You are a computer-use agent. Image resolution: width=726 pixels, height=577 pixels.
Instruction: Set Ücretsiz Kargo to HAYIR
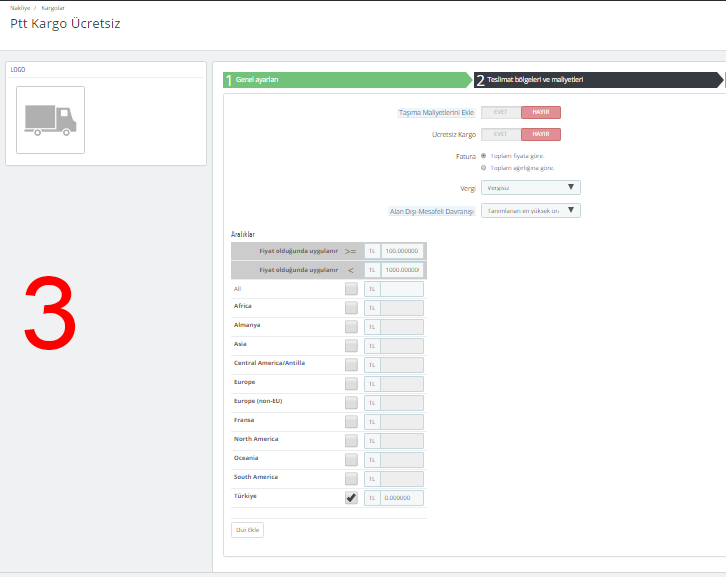tap(541, 134)
